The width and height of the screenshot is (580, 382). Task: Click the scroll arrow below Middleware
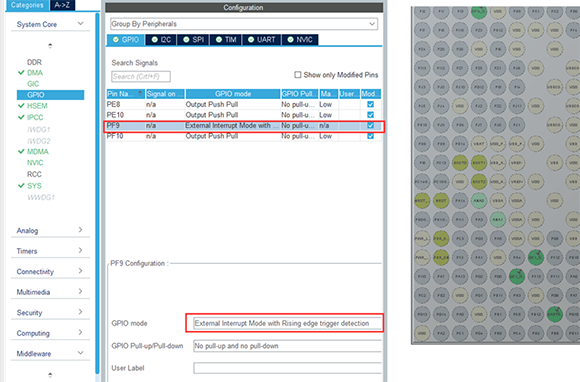pyautogui.click(x=50, y=375)
